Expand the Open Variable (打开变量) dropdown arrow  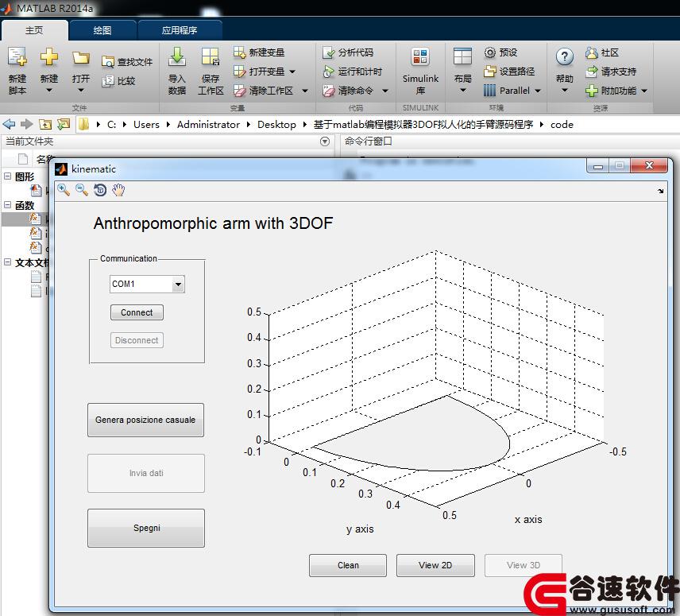pos(292,72)
